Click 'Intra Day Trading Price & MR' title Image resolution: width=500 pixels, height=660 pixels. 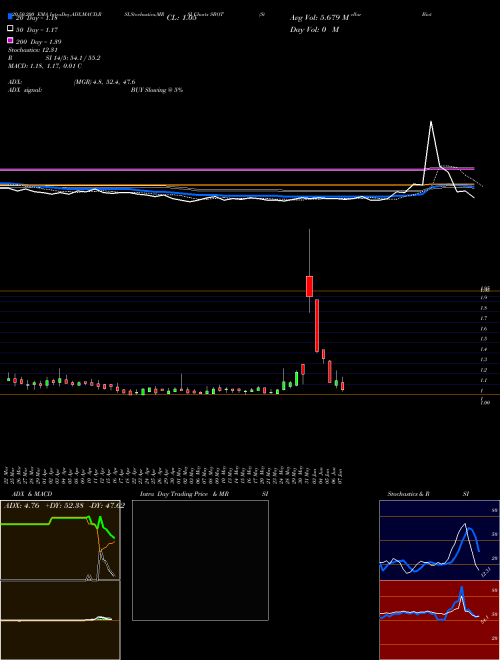(184, 494)
